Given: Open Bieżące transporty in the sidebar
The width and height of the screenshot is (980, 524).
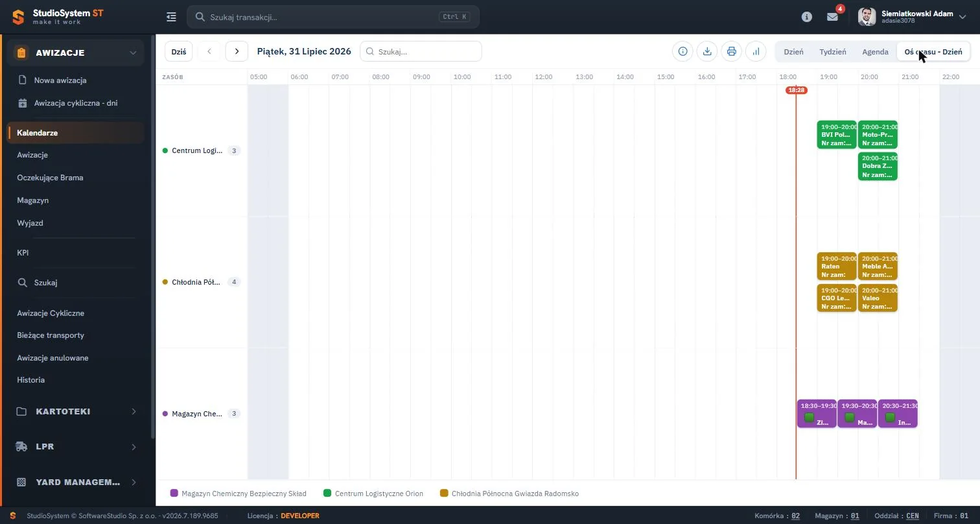Looking at the screenshot, I should tap(51, 335).
